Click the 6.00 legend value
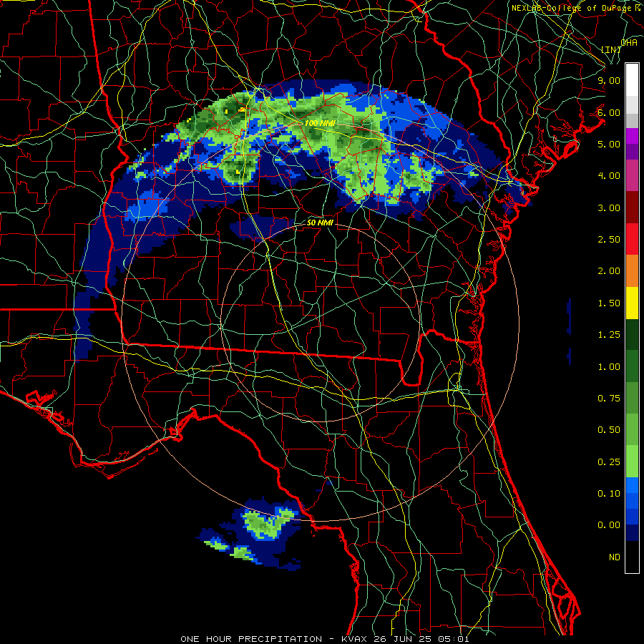Image resolution: width=644 pixels, height=644 pixels. click(x=609, y=112)
